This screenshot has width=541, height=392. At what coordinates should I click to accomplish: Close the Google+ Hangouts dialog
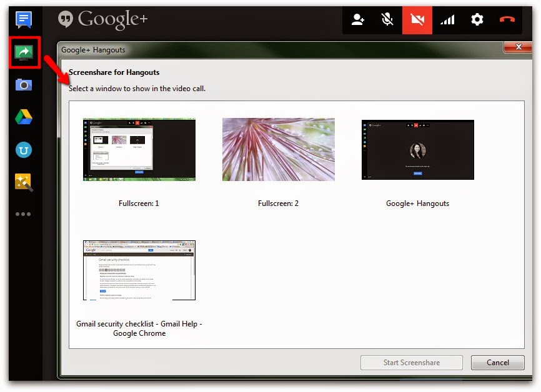click(x=519, y=47)
